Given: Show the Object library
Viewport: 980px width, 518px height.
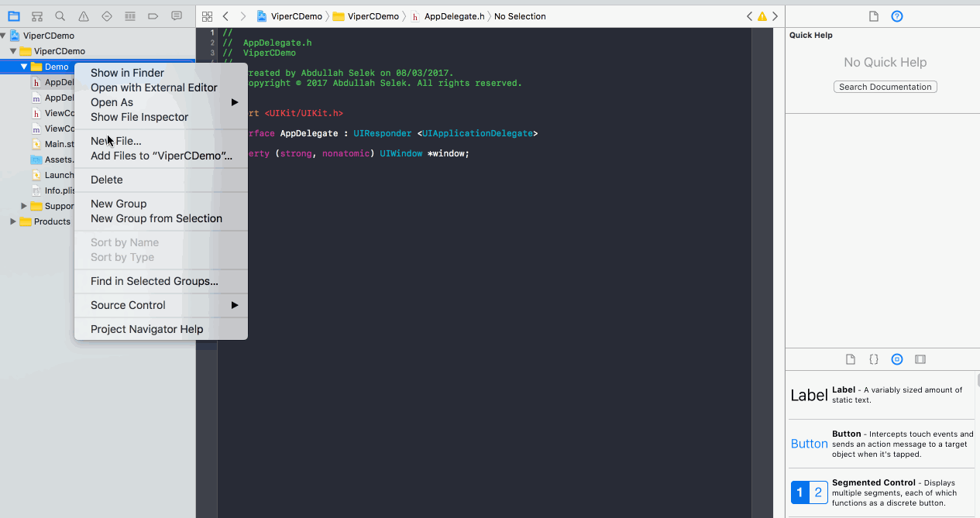Looking at the screenshot, I should pos(897,359).
